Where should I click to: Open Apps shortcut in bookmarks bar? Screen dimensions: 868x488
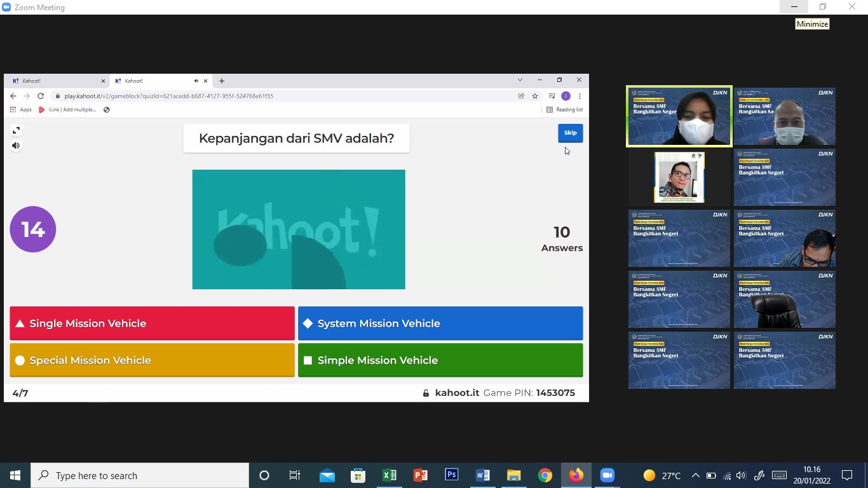coord(21,110)
